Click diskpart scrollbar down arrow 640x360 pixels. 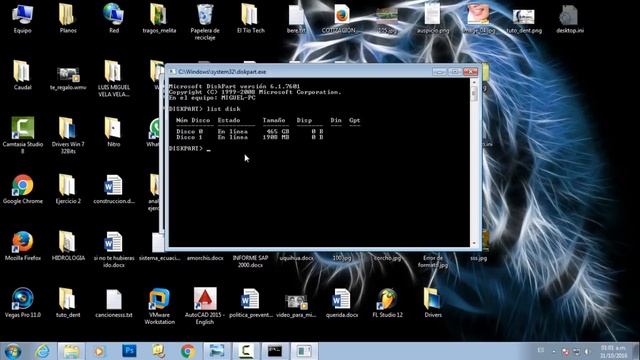(x=474, y=243)
